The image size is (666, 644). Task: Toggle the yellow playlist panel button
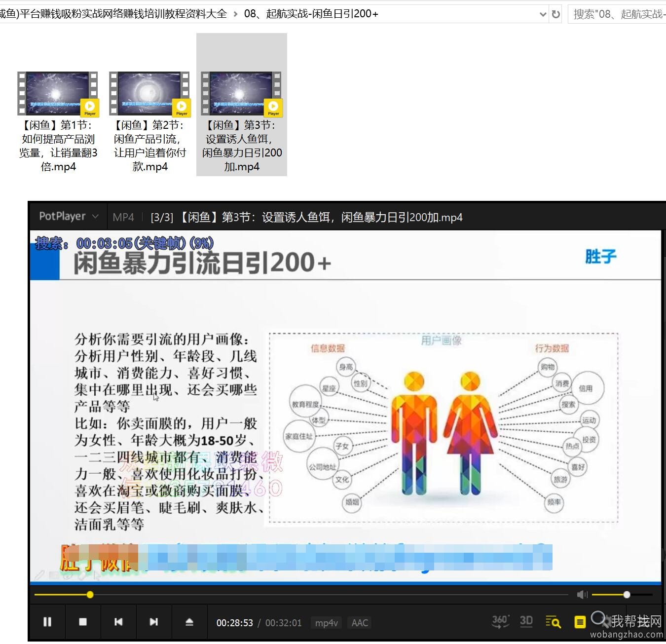580,622
